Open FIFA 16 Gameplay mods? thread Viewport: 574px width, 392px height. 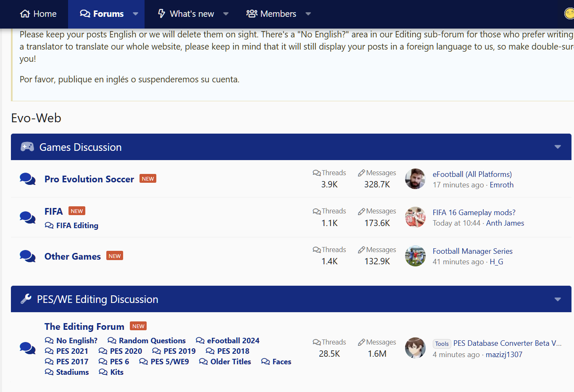(474, 213)
